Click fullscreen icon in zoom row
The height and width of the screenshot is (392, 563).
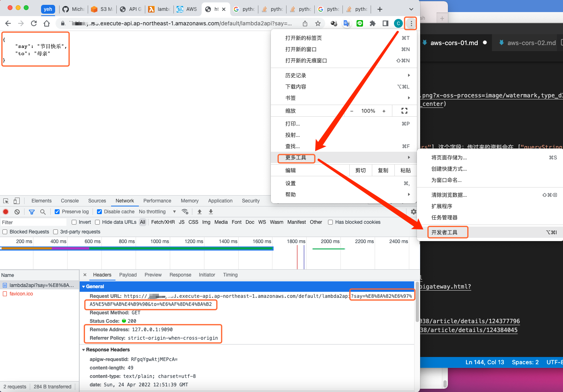pos(404,111)
